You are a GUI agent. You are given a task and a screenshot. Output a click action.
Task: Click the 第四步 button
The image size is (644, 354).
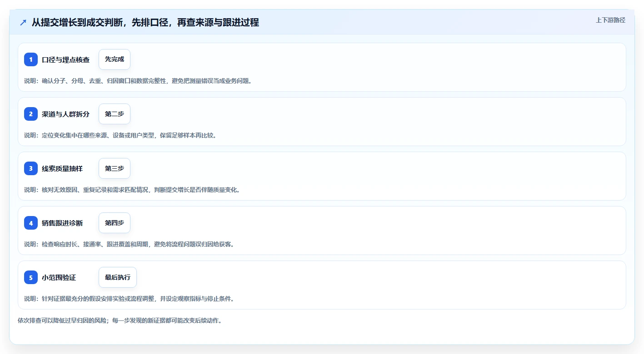115,223
